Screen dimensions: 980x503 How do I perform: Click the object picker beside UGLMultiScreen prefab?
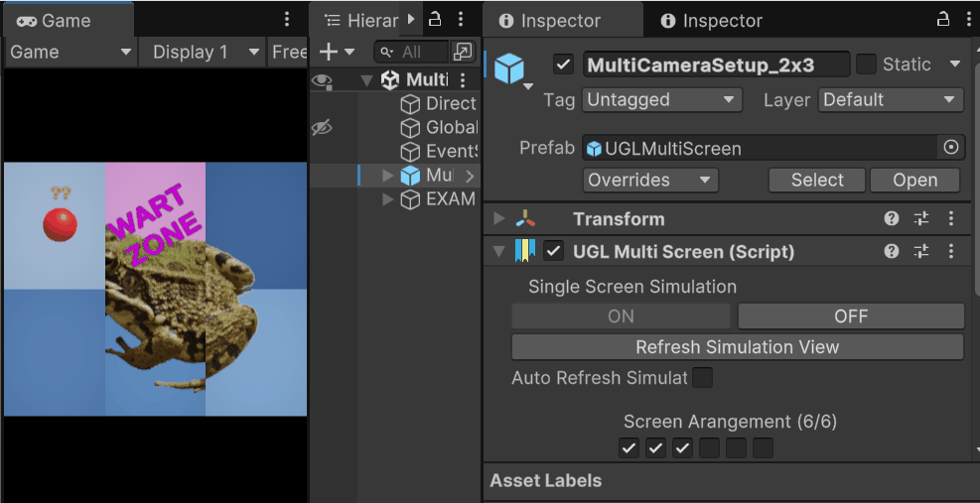pos(950,148)
